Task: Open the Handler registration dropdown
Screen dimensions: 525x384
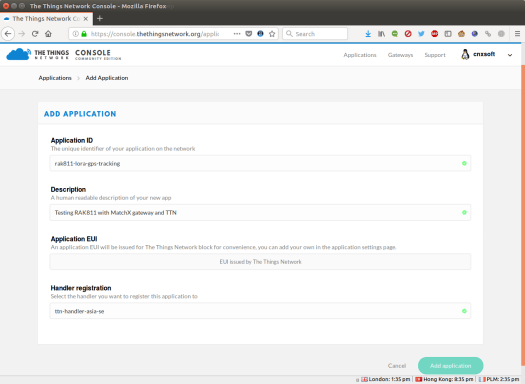Action: click(x=260, y=311)
